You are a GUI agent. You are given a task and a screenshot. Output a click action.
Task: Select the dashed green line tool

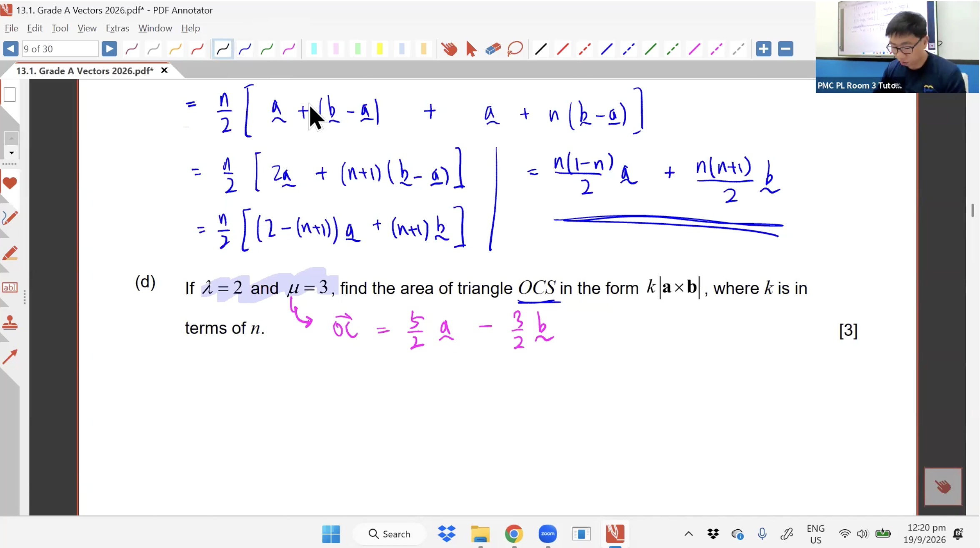[x=672, y=49]
